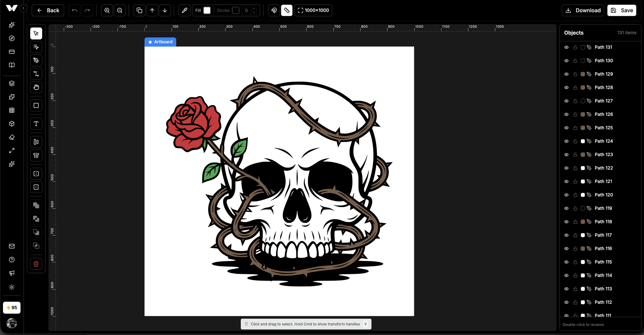The height and width of the screenshot is (335, 644).
Task: Open the user profile avatar
Action: coord(12,323)
